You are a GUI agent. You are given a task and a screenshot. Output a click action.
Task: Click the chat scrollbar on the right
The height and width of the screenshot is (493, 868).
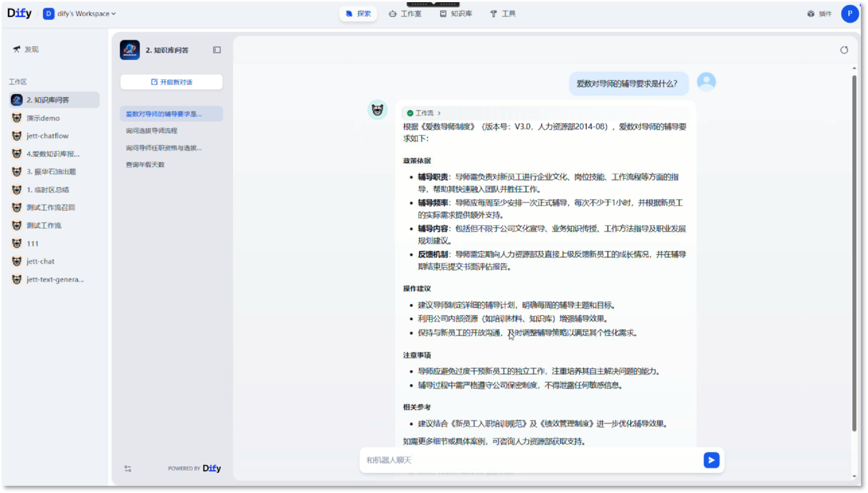point(854,251)
